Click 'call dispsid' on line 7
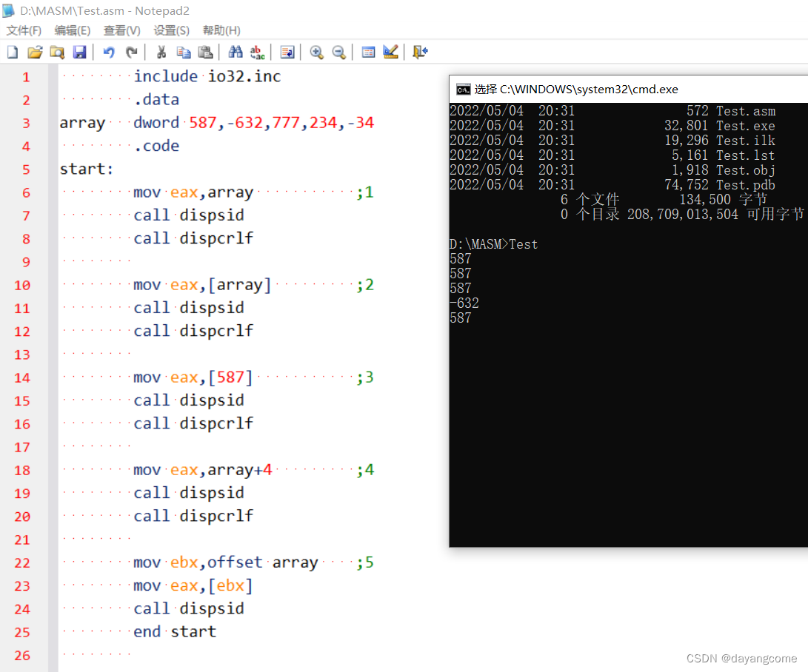 pyautogui.click(x=189, y=215)
